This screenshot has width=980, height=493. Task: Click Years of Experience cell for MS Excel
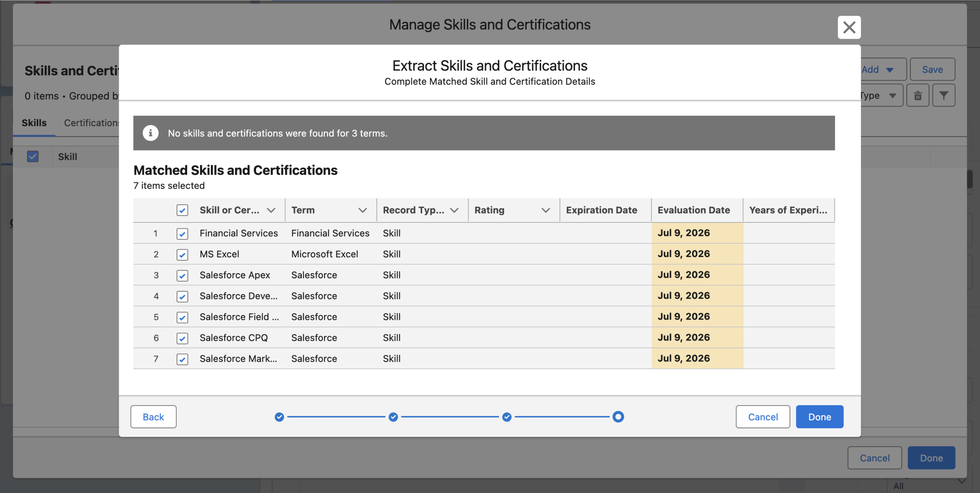(789, 254)
